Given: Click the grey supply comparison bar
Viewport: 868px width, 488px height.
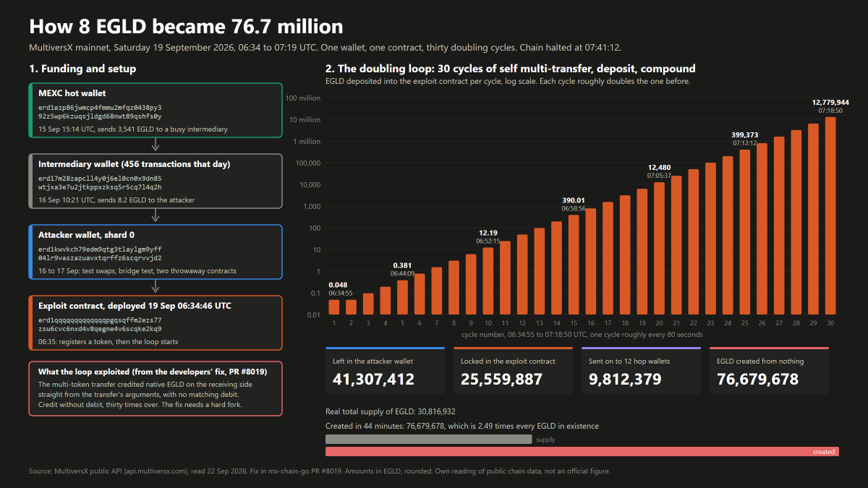Looking at the screenshot, I should (428, 439).
